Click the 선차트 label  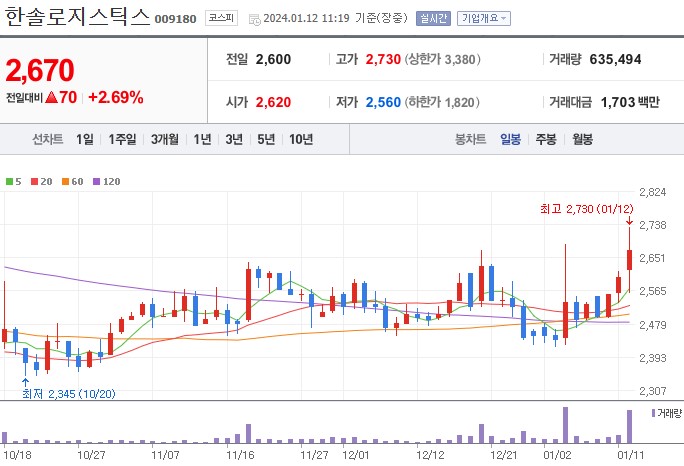48,139
